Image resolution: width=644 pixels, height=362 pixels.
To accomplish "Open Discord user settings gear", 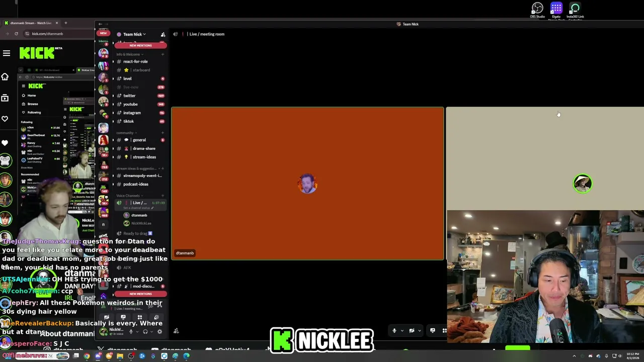I will tap(159, 331).
